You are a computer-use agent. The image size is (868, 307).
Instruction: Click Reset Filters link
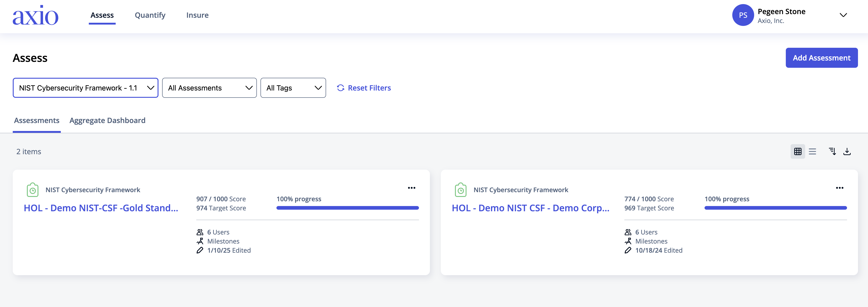[364, 88]
